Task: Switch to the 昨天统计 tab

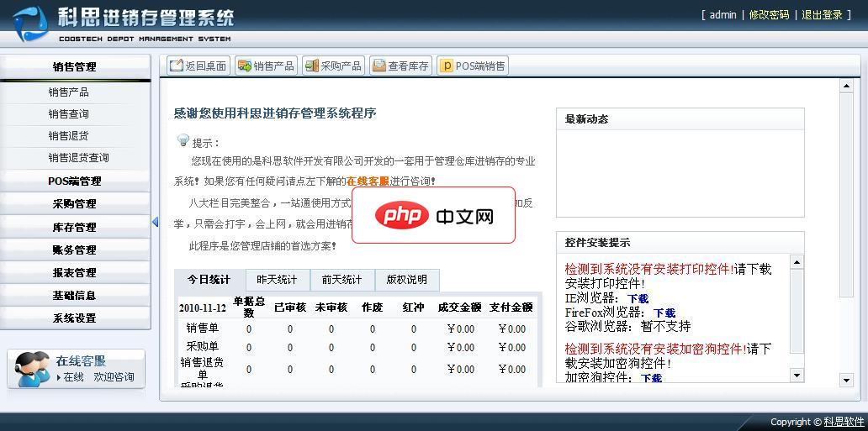Action: [x=277, y=280]
